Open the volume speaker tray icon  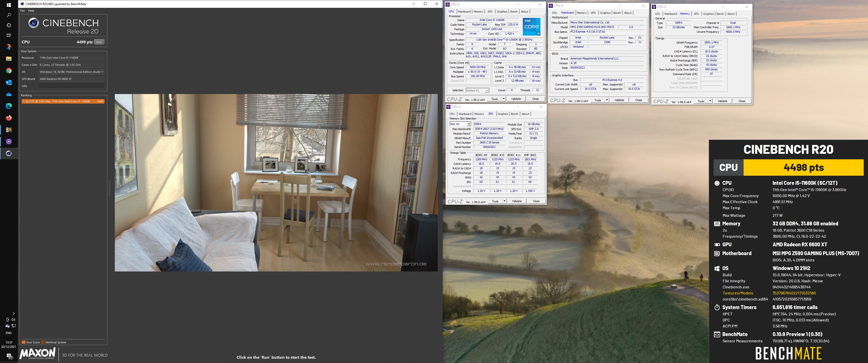click(13, 320)
